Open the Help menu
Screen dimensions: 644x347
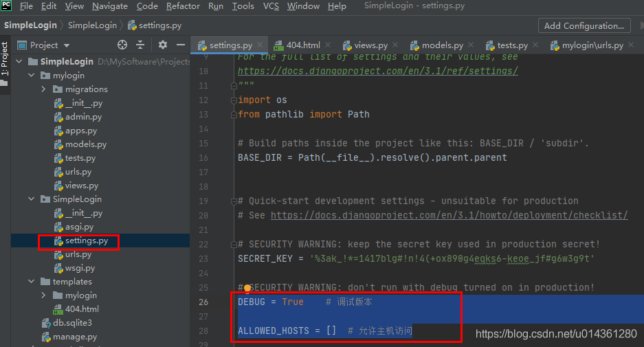pyautogui.click(x=337, y=6)
